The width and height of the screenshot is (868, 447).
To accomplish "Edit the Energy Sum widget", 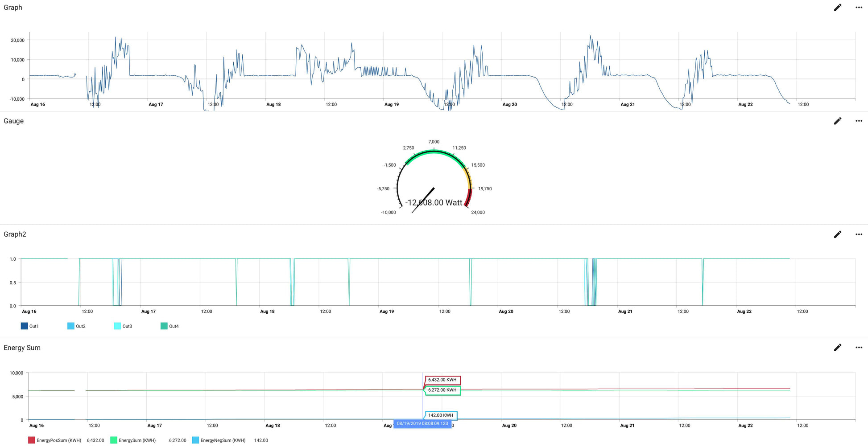I will tap(837, 348).
